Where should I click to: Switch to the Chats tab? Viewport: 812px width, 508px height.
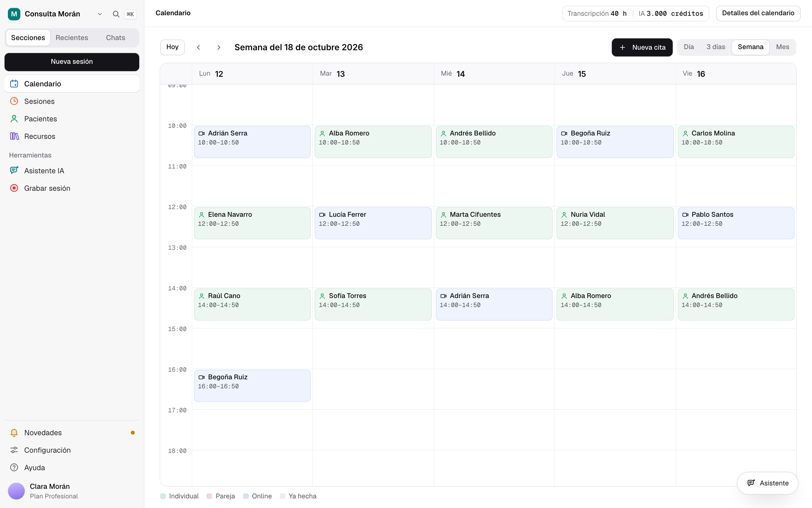tap(115, 38)
